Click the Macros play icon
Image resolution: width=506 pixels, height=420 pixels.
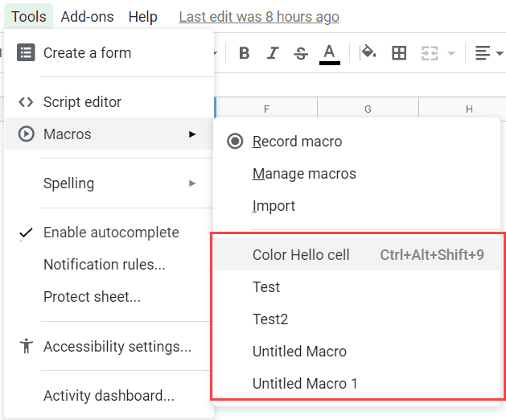click(x=26, y=134)
